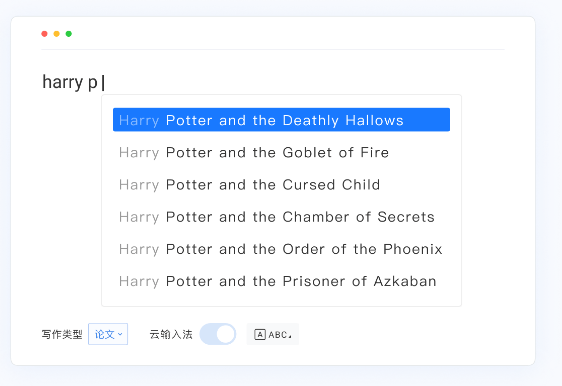
Task: Choose the Order of the Phoenix entry
Action: pos(281,249)
